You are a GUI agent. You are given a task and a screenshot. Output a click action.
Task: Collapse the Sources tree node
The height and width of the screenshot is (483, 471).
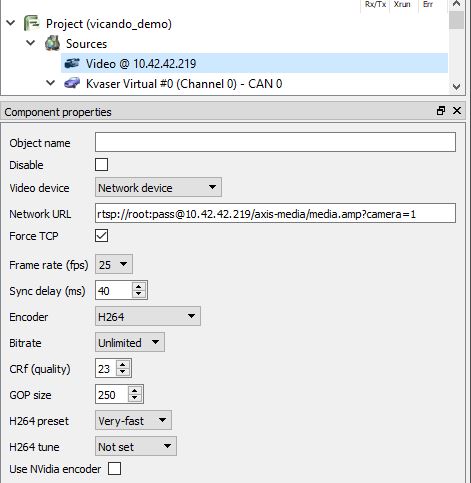[x=31, y=43]
